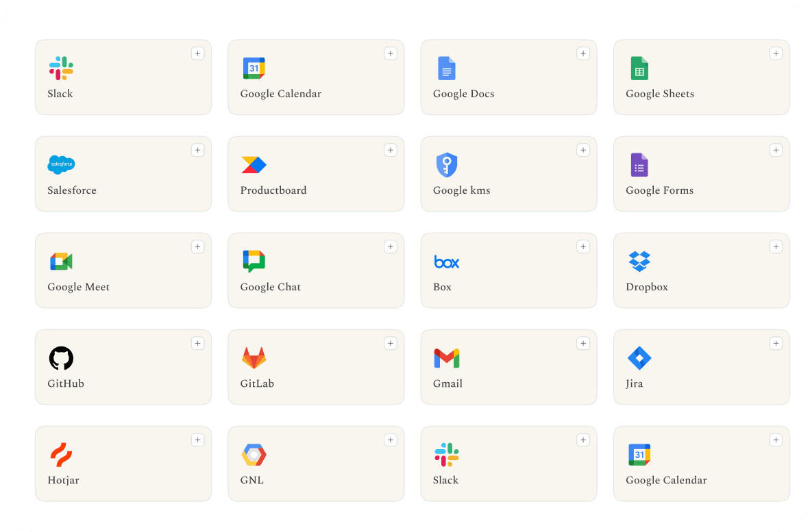
Task: Open the Box integration card
Action: pos(509,270)
